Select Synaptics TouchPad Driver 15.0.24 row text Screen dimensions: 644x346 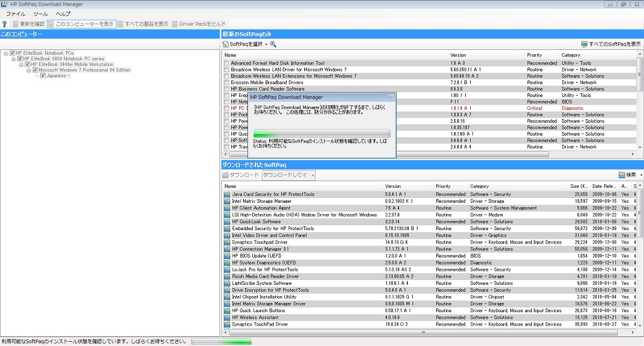pos(260,324)
